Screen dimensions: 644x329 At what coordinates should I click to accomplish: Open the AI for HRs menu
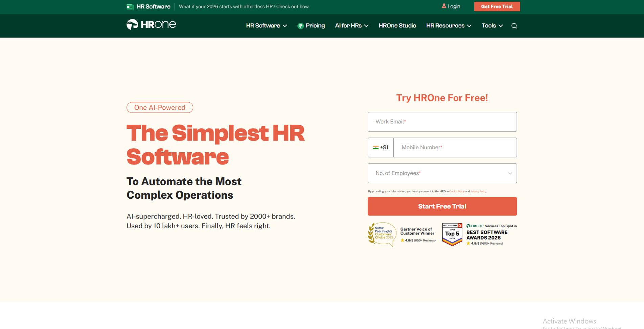point(351,26)
